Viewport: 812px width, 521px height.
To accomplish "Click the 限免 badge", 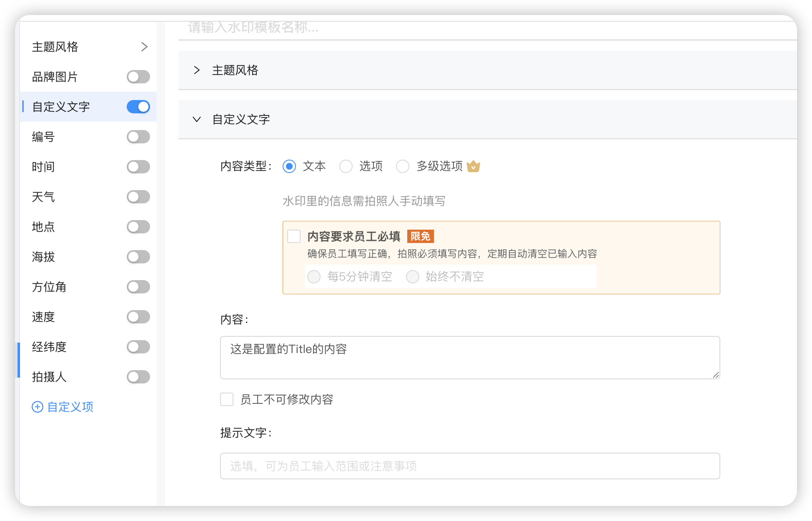I will tap(420, 236).
